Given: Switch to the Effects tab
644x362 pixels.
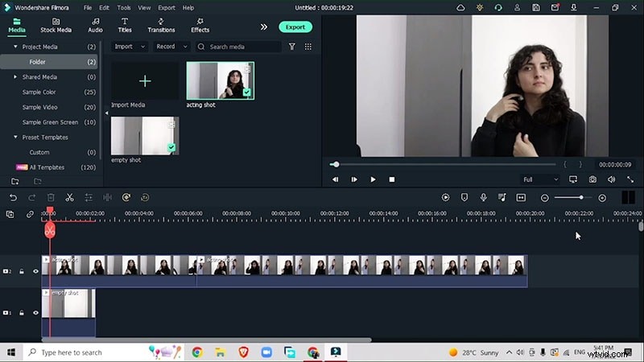Looking at the screenshot, I should (x=200, y=25).
